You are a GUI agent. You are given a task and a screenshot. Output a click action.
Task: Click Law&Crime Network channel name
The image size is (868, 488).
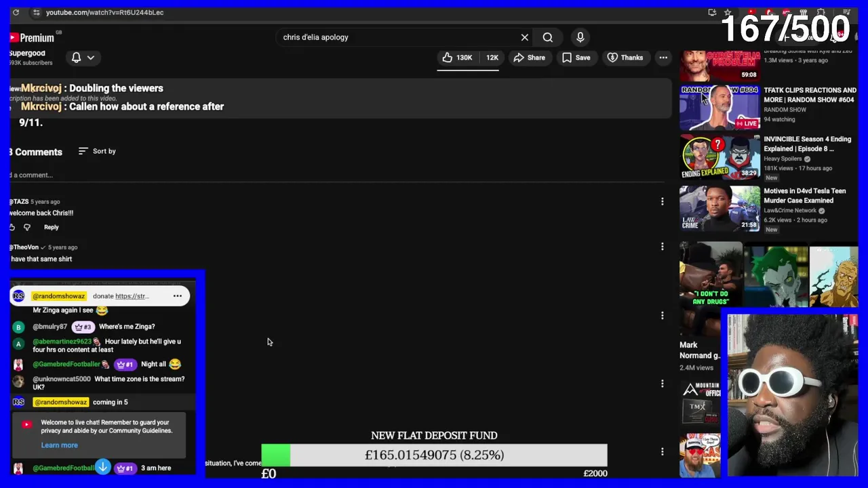tap(790, 211)
